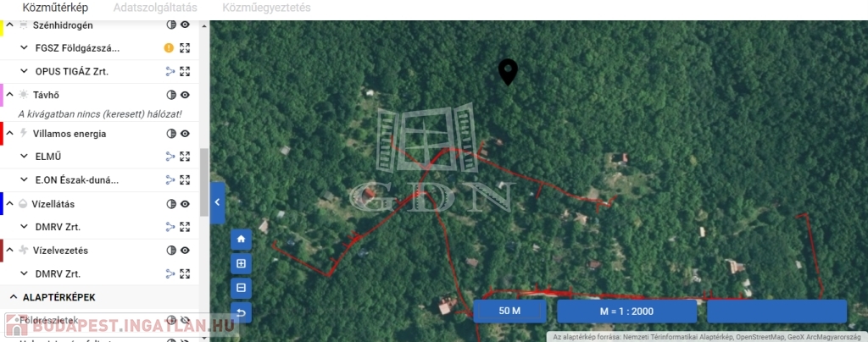Screen dimensions: 868x342
Task: Click FGSZ Földgázszá... orange warning icon
Action: tap(169, 48)
